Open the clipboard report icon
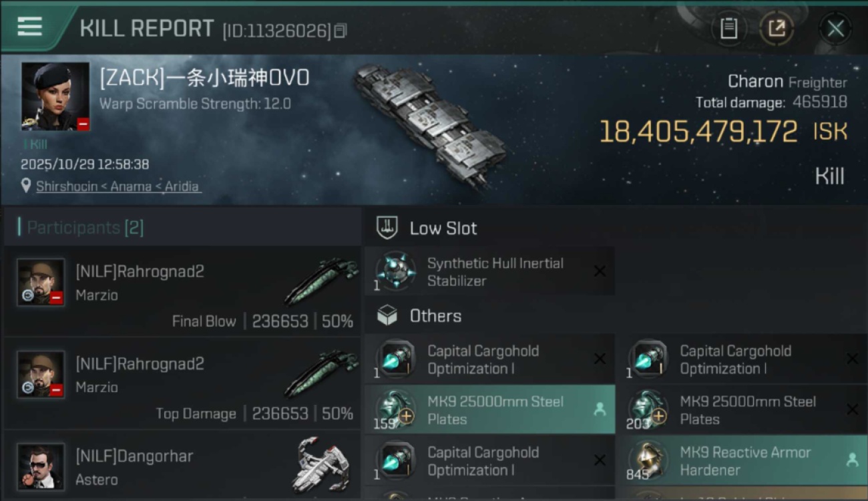Screen dimensions: 868x501 pos(728,29)
